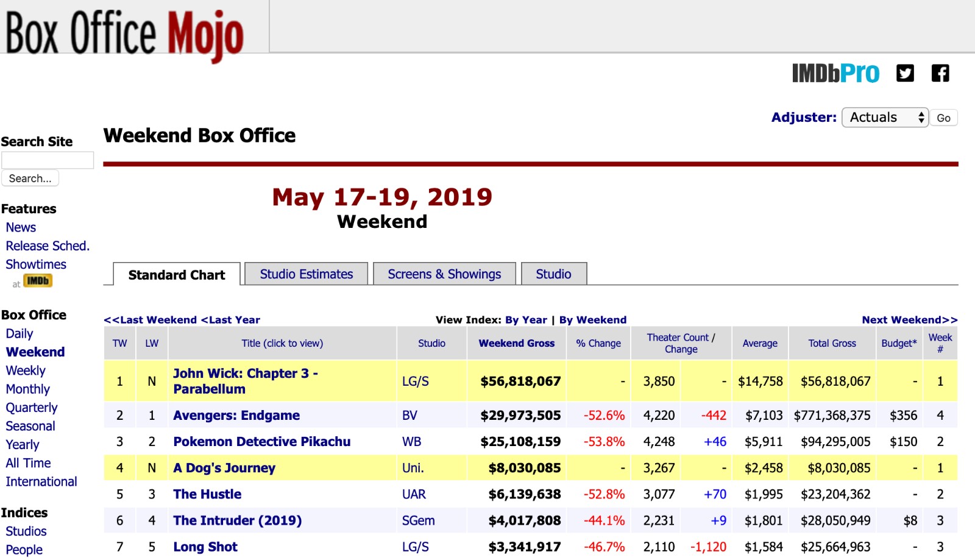The image size is (975, 560).
Task: Select Yearly in the Box Office sidebar
Action: [x=23, y=445]
